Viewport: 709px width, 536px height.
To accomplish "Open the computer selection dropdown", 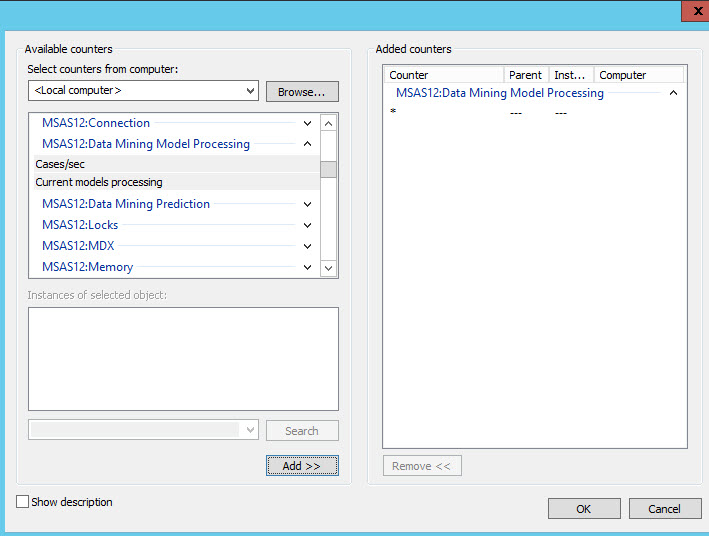I will (x=250, y=91).
